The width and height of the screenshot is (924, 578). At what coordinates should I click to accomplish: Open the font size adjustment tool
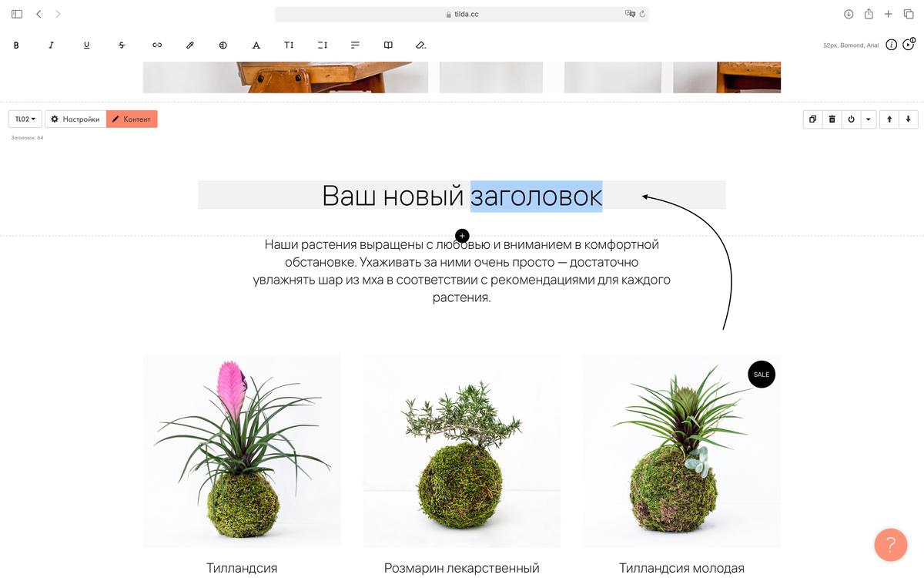[x=289, y=45]
